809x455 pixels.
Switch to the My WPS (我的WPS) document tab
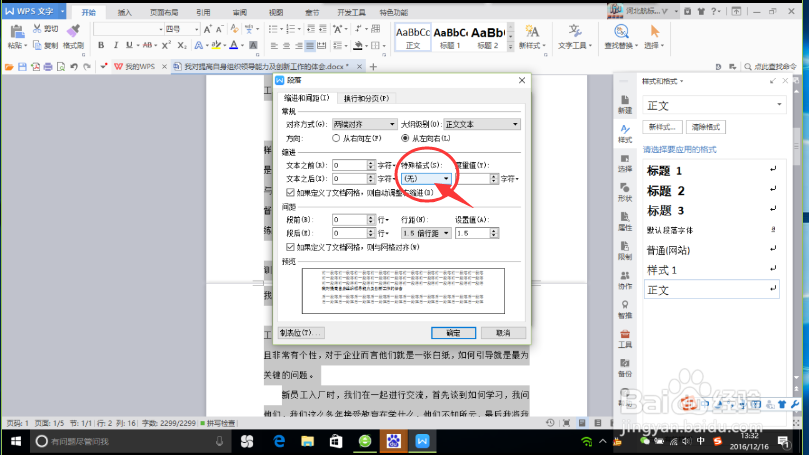pos(139,67)
